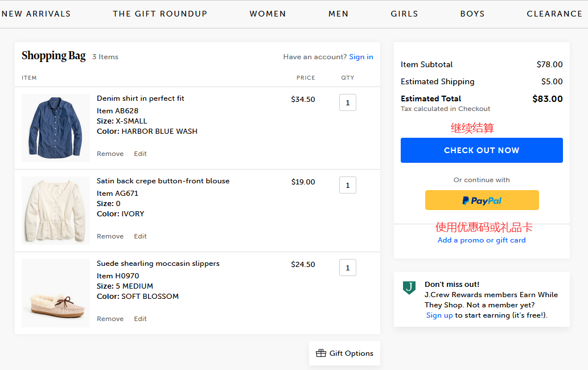Browse the MEN category

[338, 14]
